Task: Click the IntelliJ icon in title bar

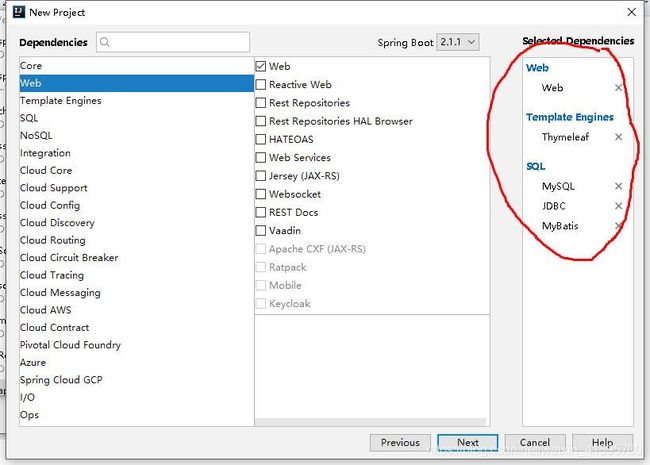Action: tap(19, 12)
